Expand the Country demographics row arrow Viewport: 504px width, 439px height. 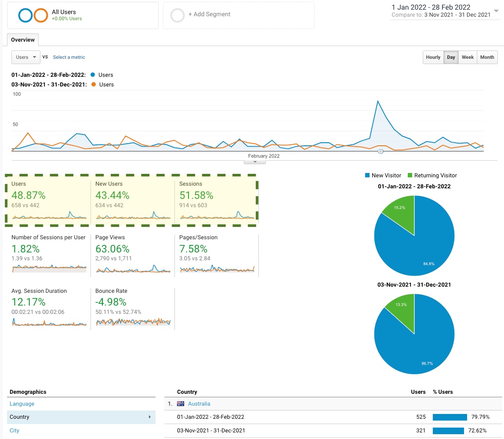point(150,417)
